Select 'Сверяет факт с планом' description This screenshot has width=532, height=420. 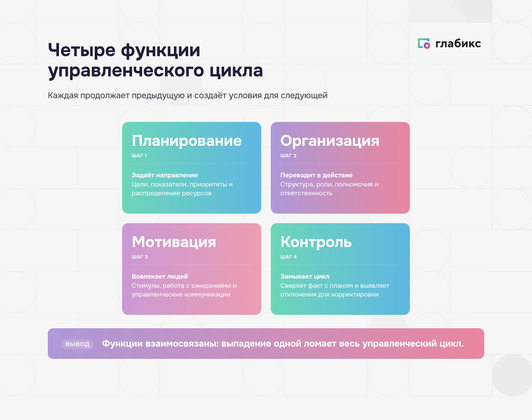(x=335, y=290)
